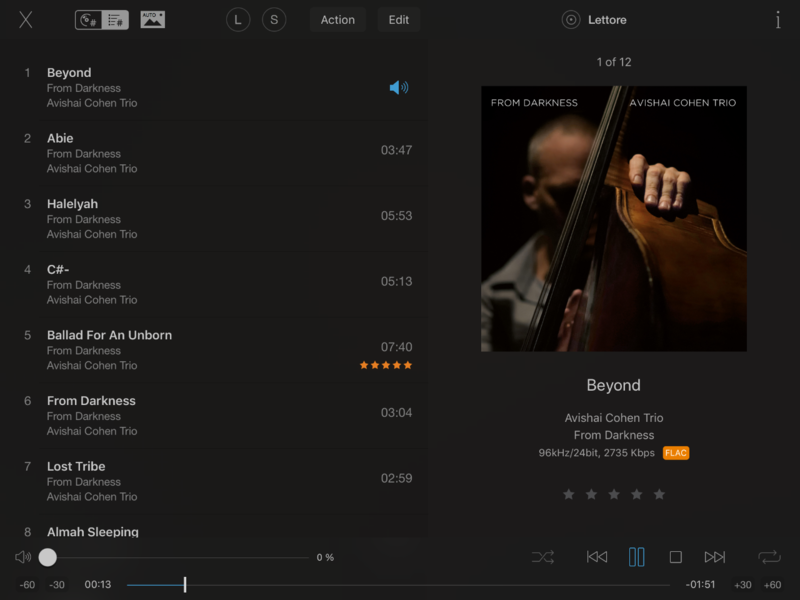Screen dimensions: 800x600
Task: Click the From Darkness album cover
Action: click(613, 218)
